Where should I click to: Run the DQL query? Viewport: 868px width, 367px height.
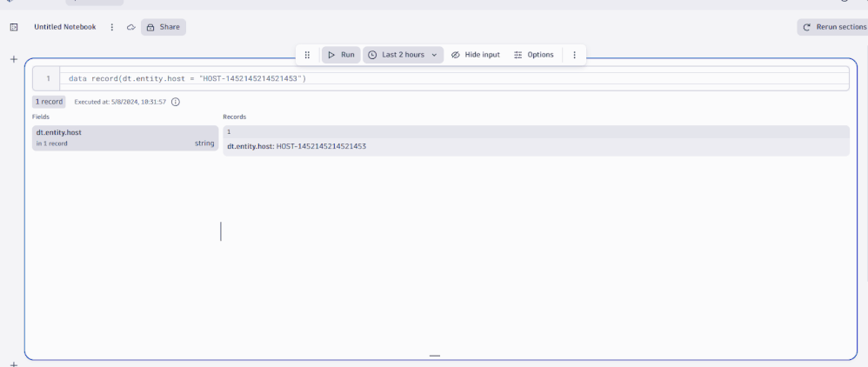pyautogui.click(x=341, y=55)
